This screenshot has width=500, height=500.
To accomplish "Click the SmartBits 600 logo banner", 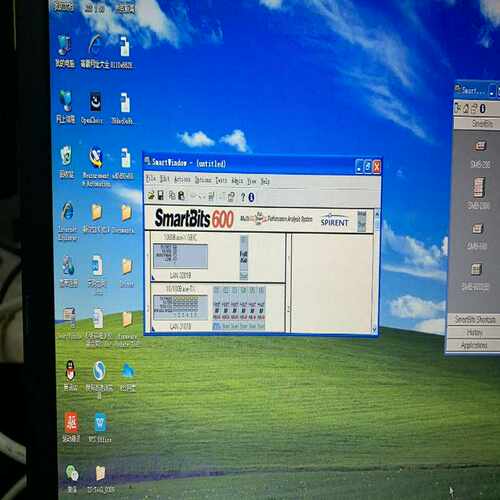I will (194, 219).
